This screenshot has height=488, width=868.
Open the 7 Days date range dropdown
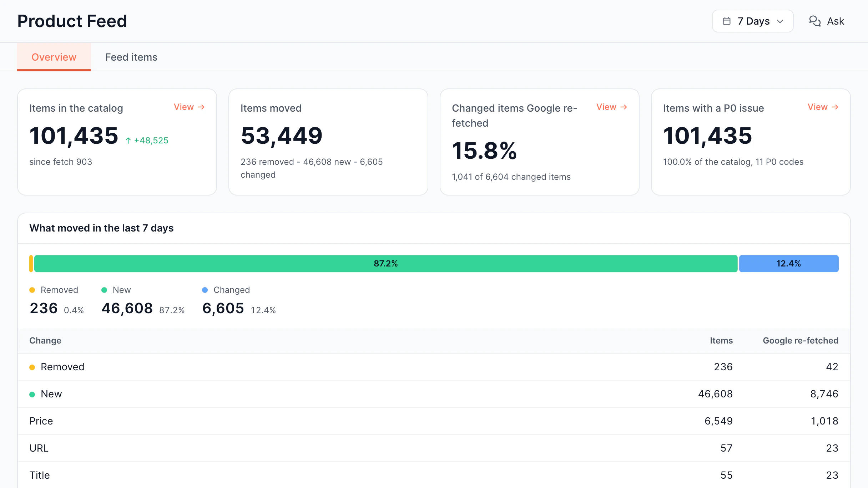point(753,21)
